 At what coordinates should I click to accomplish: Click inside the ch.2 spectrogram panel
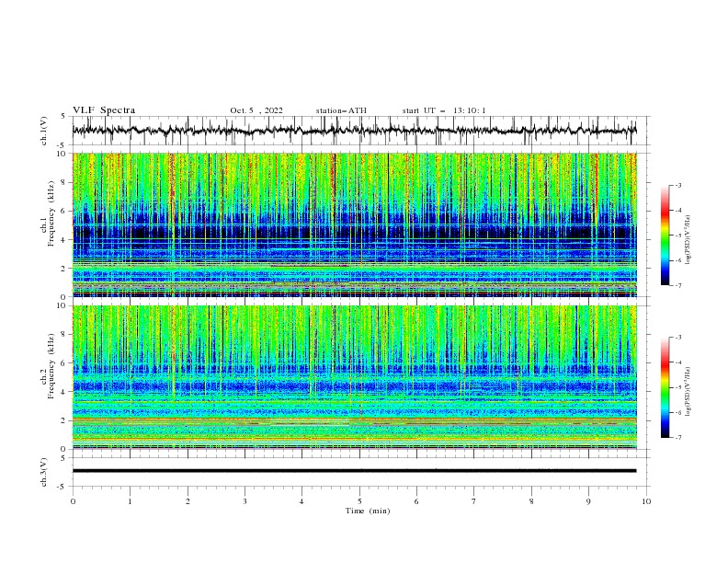click(354, 377)
